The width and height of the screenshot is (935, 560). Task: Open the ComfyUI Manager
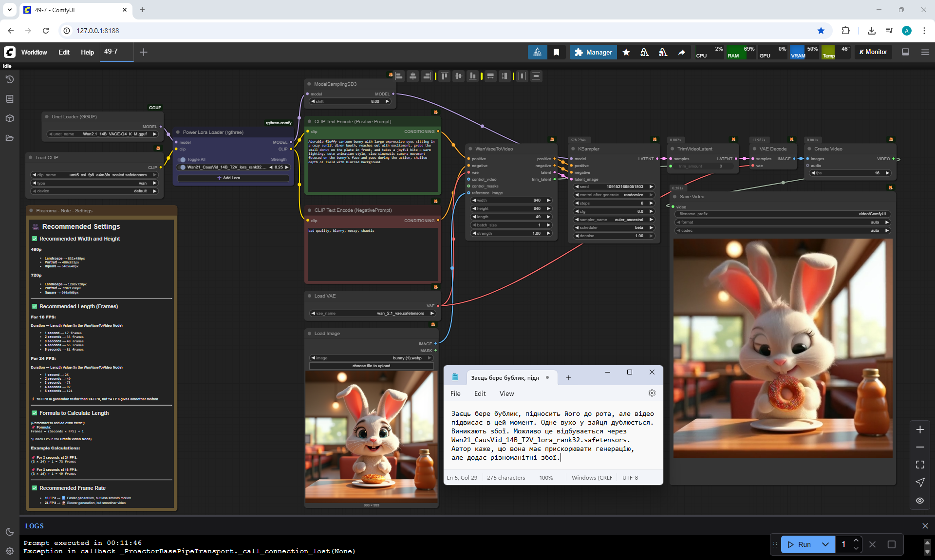[593, 52]
